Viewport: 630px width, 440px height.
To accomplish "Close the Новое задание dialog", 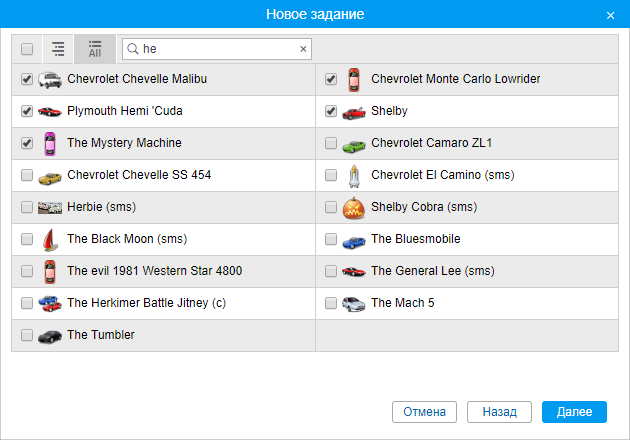I will tap(611, 15).
